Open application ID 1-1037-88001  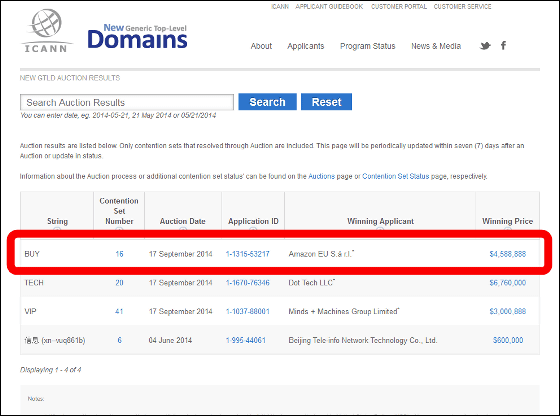tap(248, 311)
